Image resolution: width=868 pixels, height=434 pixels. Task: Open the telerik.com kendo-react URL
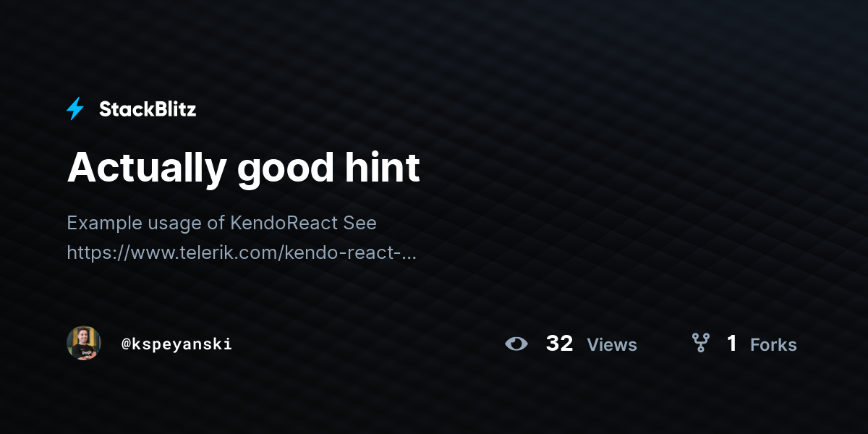tap(242, 253)
